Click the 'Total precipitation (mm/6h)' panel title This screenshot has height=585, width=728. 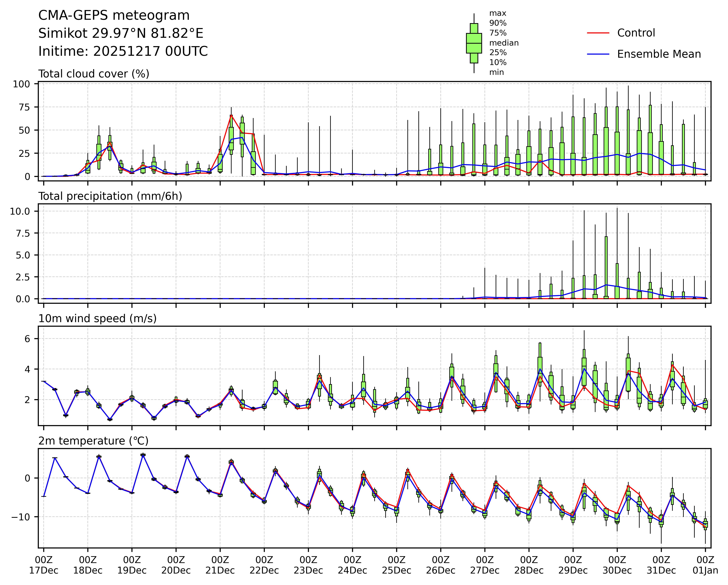[x=110, y=196]
